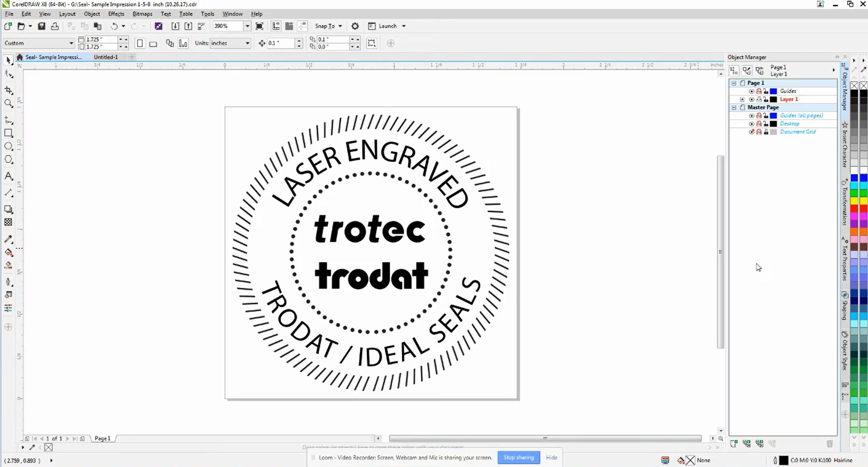
Task: Select the Freehand drawing tool
Action: point(8,120)
